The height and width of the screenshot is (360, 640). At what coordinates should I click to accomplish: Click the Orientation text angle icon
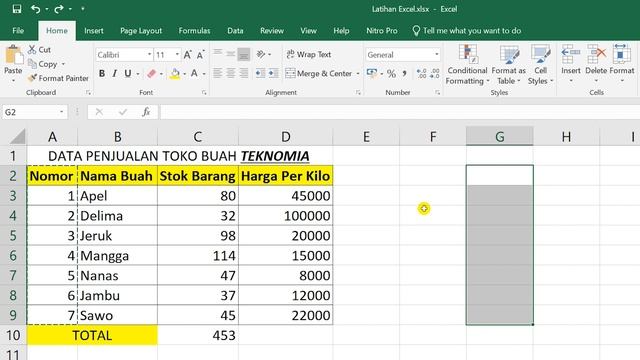point(261,54)
